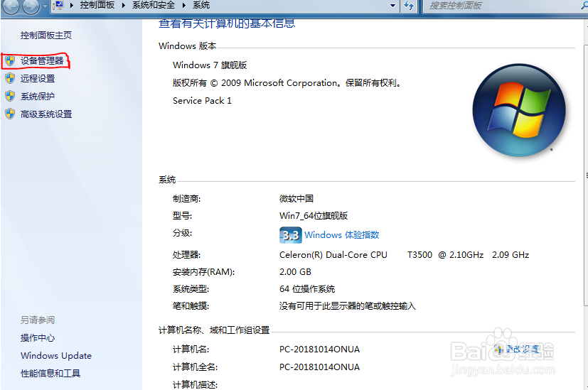Click shield icon beside 远程设置
This screenshot has width=588, height=390.
pyautogui.click(x=10, y=78)
